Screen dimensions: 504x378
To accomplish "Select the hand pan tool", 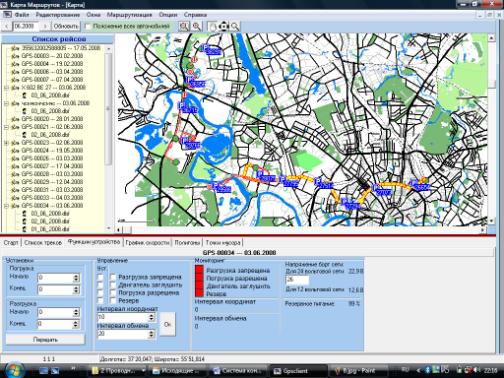I will tap(212, 26).
